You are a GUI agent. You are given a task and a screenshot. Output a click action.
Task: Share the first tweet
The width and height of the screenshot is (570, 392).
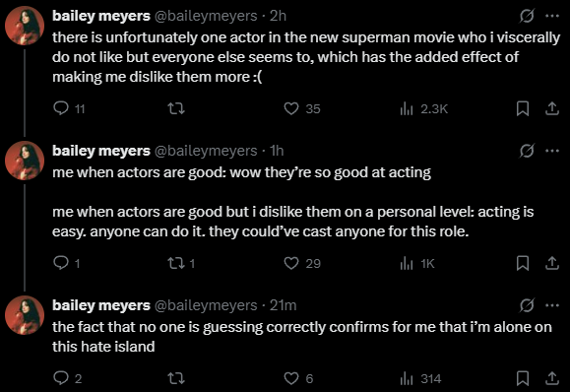pyautogui.click(x=552, y=108)
